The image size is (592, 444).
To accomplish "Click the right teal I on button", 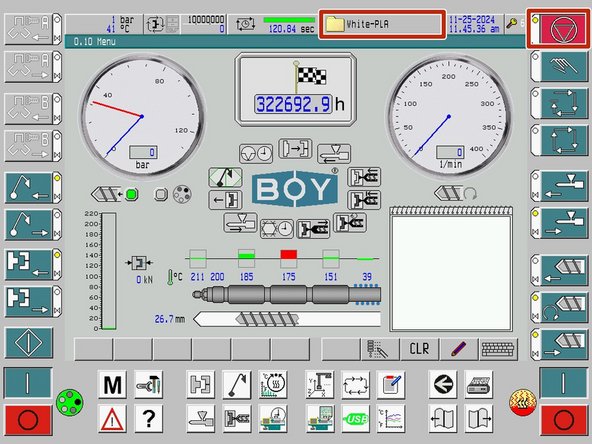I will coord(563,383).
